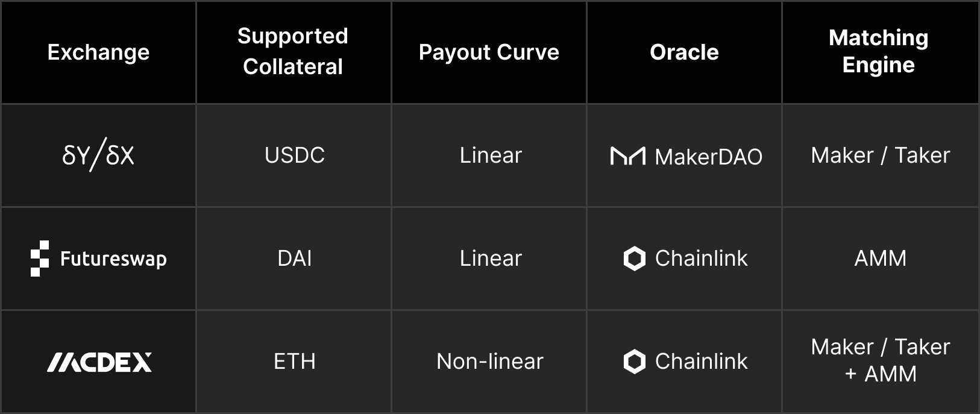
Task: Select the Supported Collateral column header
Action: tap(293, 51)
